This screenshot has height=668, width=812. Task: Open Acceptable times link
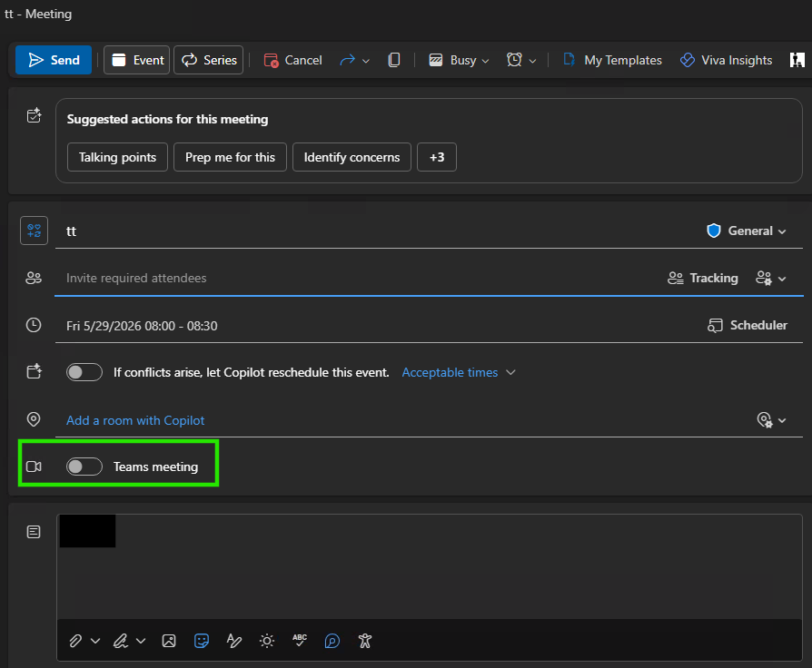click(x=450, y=372)
